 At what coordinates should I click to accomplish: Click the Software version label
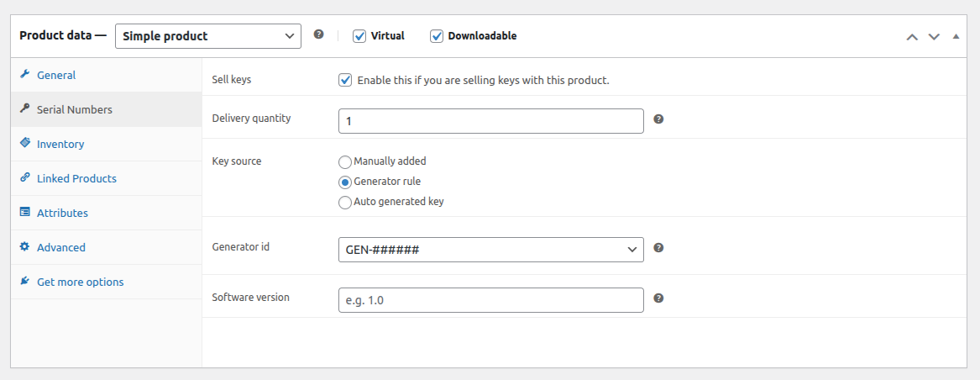[250, 298]
